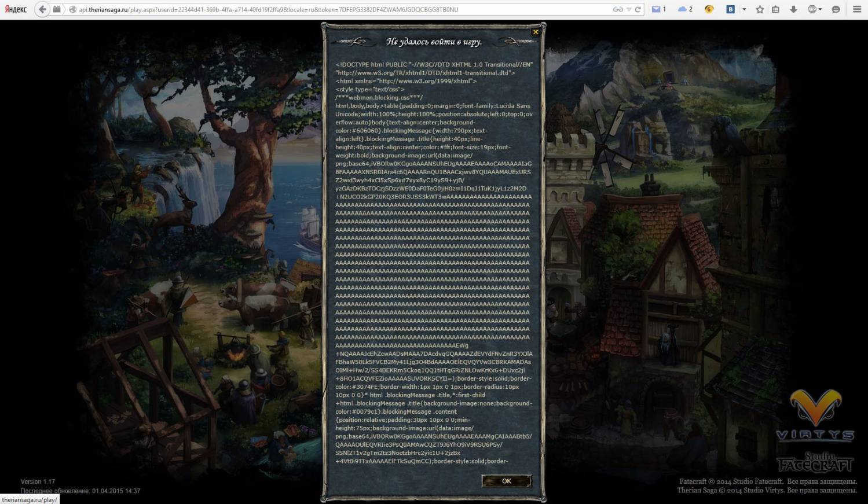Viewport: 868px width, 504px height.
Task: Open the VKontakte toolbar button
Action: coord(731,9)
